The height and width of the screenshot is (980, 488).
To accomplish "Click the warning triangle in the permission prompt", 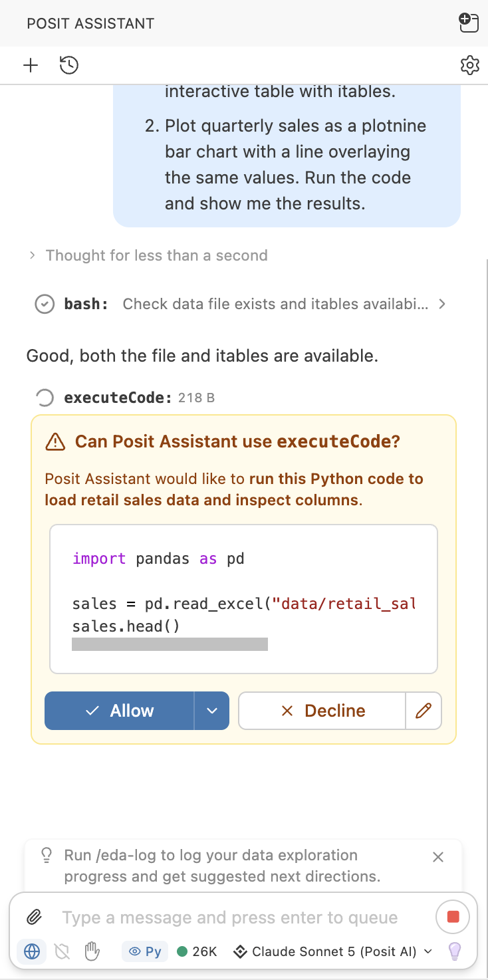I will tap(55, 441).
